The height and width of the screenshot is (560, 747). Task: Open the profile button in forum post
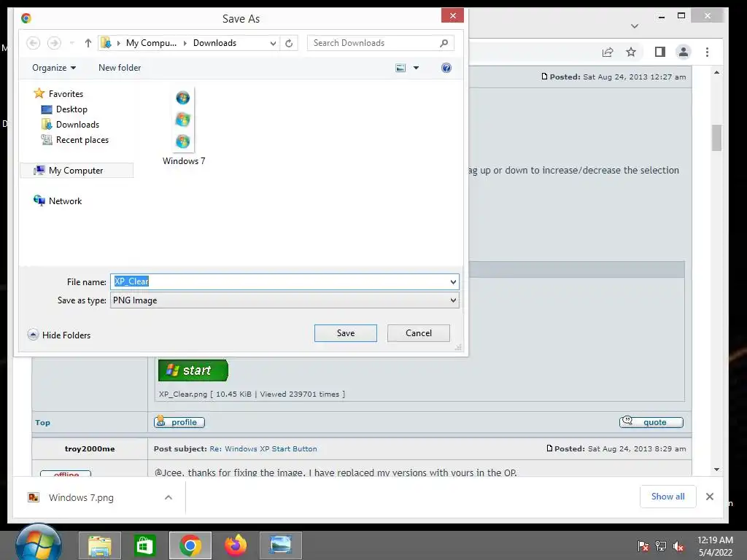(179, 422)
